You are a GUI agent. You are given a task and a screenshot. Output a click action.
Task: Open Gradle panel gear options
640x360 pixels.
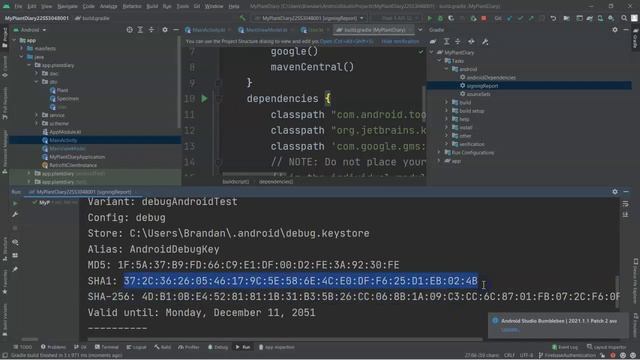click(615, 30)
